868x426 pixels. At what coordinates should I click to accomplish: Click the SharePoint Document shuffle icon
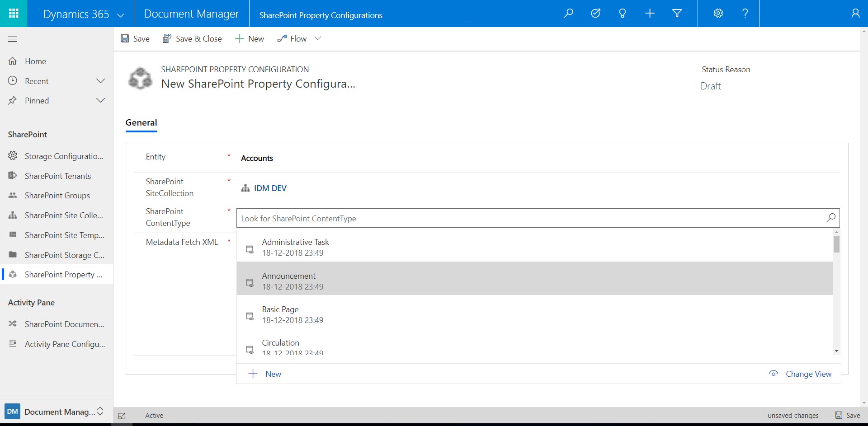13,324
